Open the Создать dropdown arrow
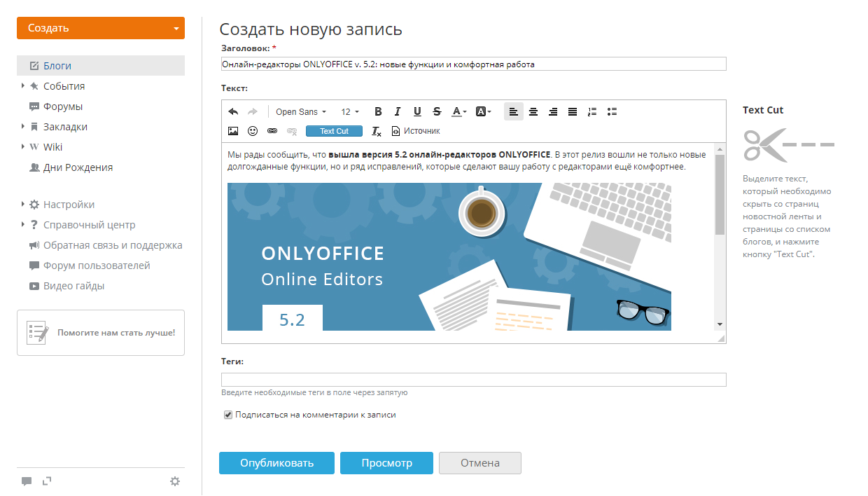Screen dimensions: 868x496 [x=176, y=29]
